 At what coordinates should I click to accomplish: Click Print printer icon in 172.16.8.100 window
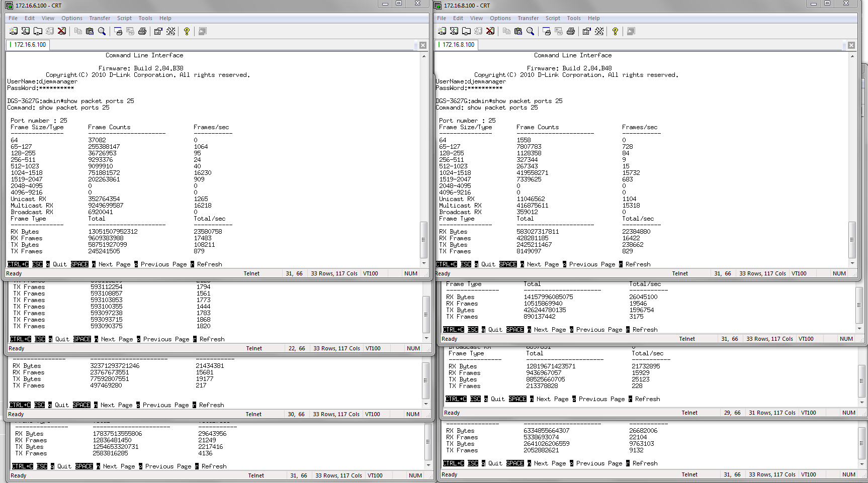pyautogui.click(x=571, y=31)
